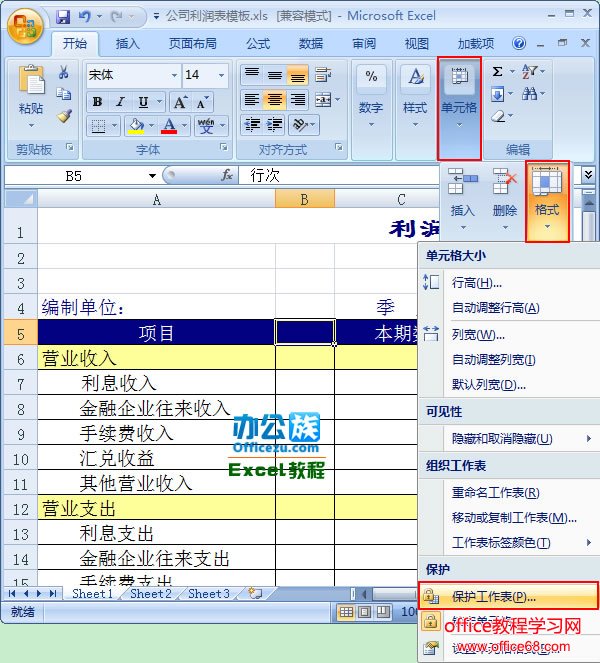The height and width of the screenshot is (663, 600).
Task: Click the Copy icon
Action: 63,94
